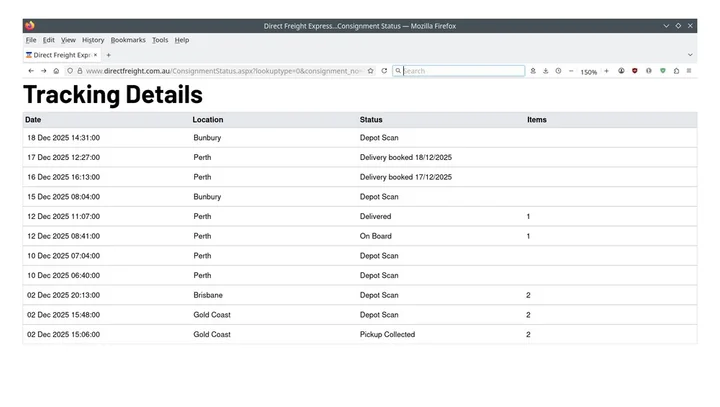The height and width of the screenshot is (407, 720).
Task: Click the Home button in toolbar
Action: pos(56,71)
